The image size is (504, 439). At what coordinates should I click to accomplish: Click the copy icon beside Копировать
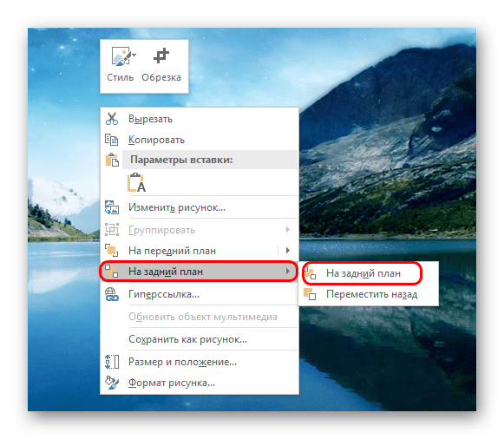tap(112, 140)
